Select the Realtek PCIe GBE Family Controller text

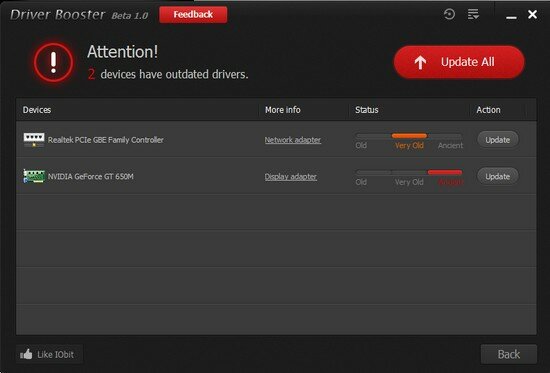106,140
